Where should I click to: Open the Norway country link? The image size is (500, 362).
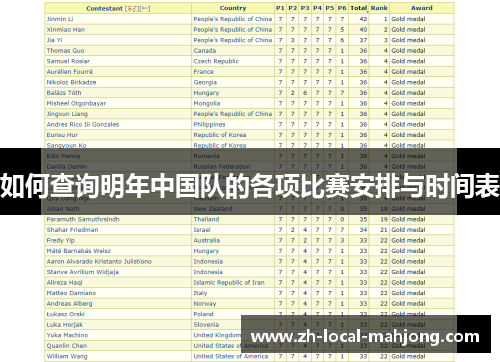pos(205,304)
